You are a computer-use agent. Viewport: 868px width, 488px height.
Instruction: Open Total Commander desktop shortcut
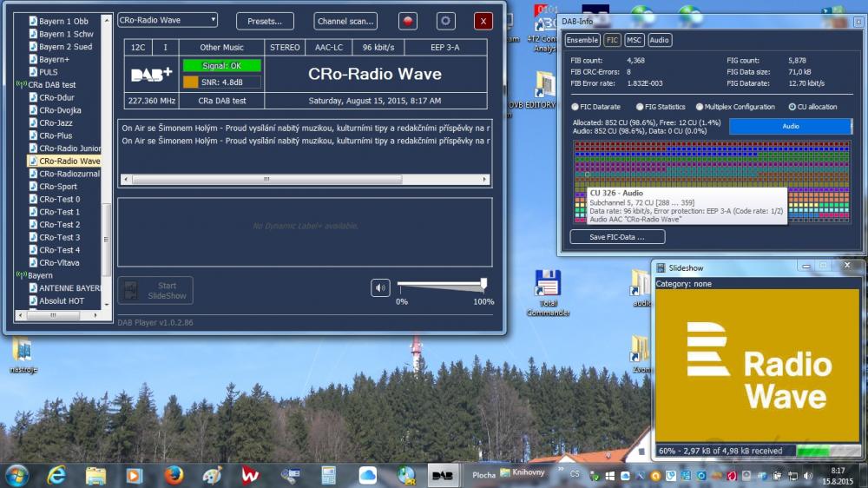tap(548, 293)
